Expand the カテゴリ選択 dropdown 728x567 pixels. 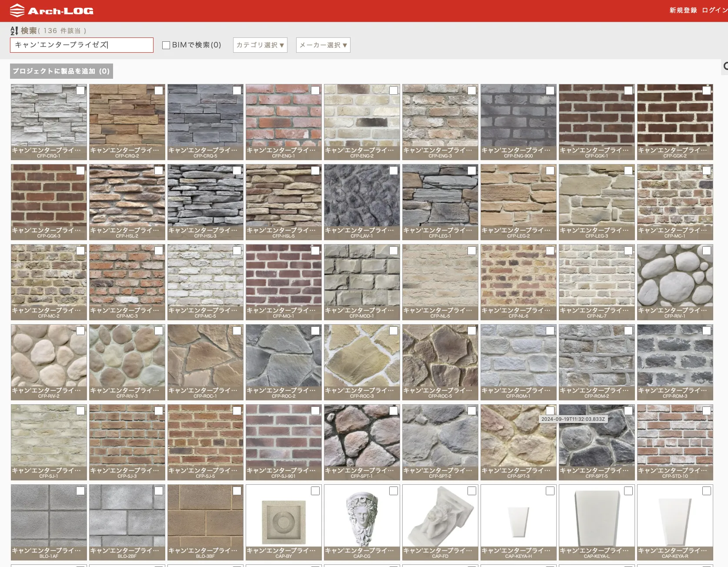click(260, 45)
